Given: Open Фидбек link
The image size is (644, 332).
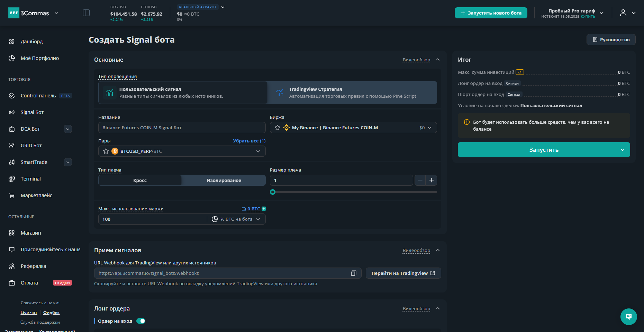Looking at the screenshot, I should pyautogui.click(x=51, y=313).
